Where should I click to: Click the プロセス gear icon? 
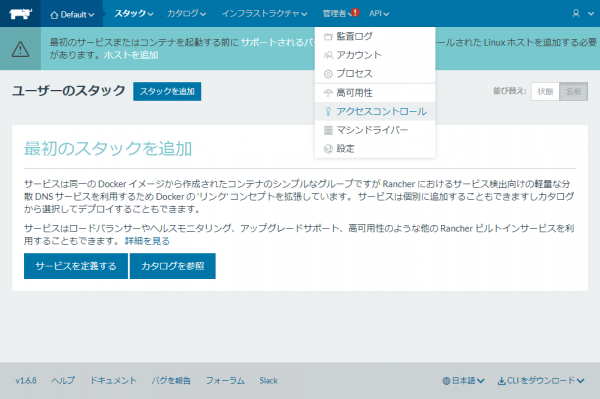click(x=328, y=74)
